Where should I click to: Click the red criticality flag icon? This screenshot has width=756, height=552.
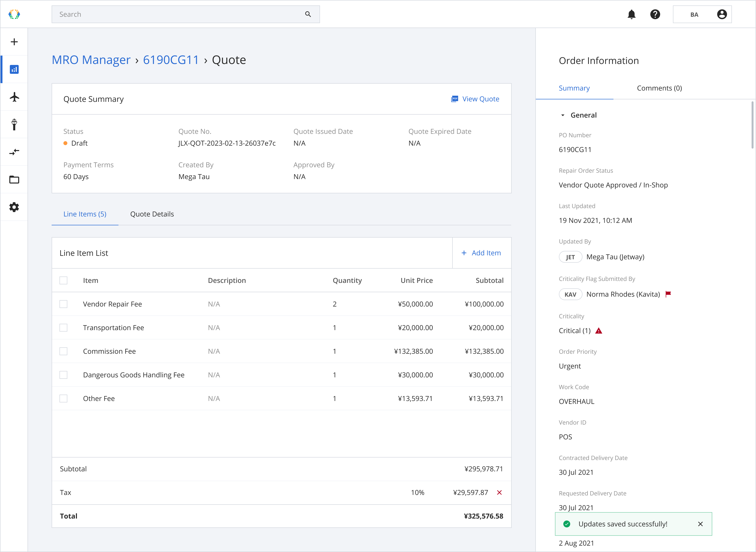[668, 294]
